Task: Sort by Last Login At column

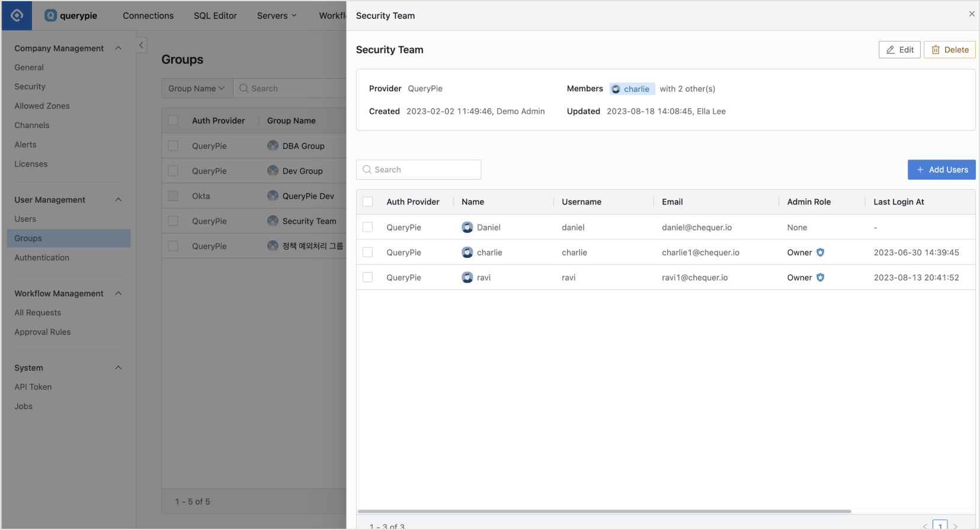Action: tap(898, 202)
